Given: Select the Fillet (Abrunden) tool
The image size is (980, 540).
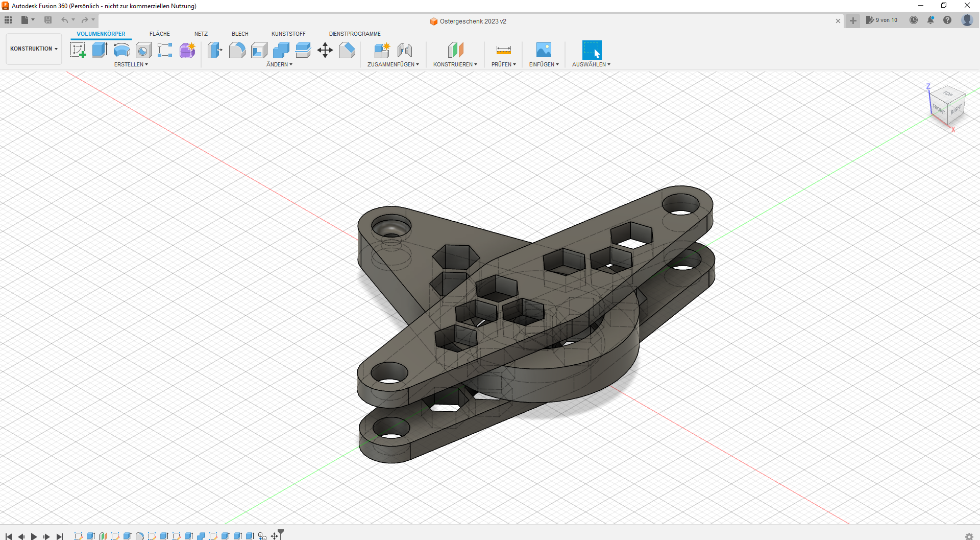Looking at the screenshot, I should pos(237,50).
